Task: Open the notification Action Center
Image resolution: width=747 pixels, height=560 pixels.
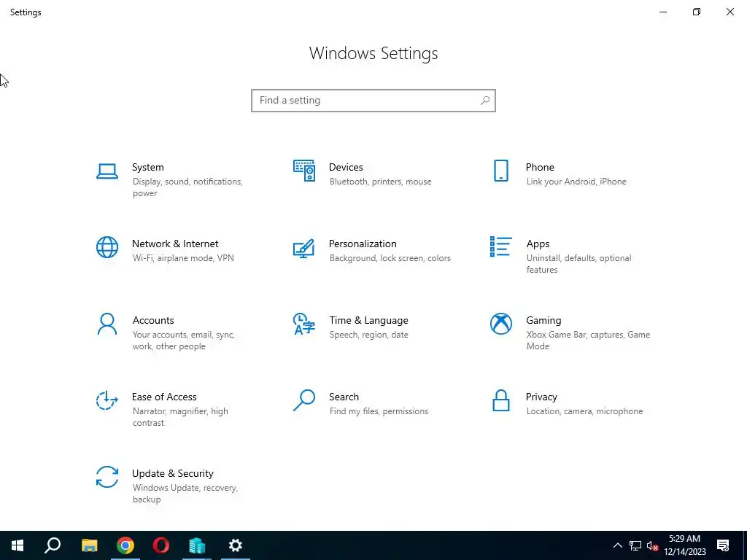Action: [723, 545]
